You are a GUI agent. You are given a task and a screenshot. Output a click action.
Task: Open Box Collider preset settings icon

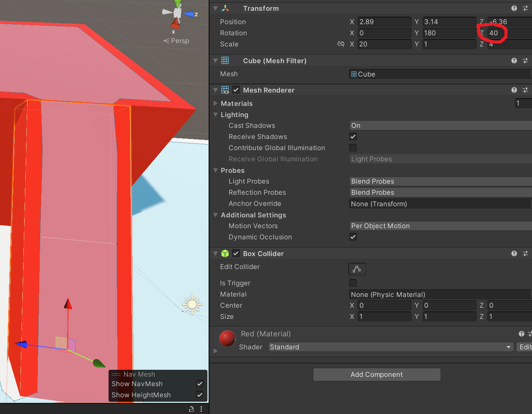click(x=525, y=253)
